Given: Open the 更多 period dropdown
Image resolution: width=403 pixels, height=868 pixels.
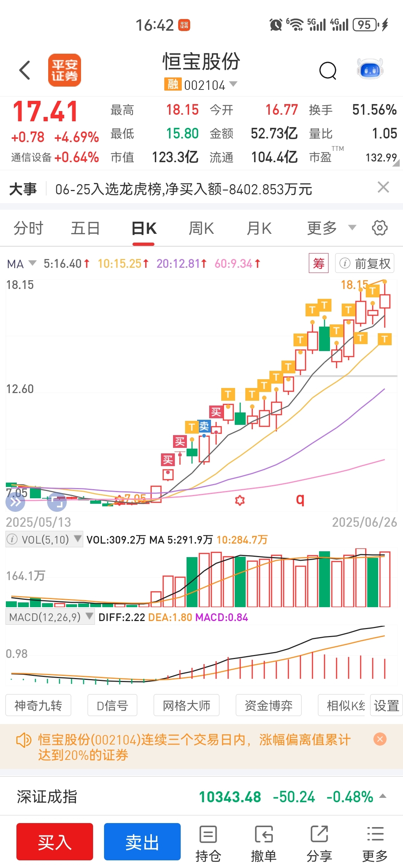Looking at the screenshot, I should [x=332, y=228].
